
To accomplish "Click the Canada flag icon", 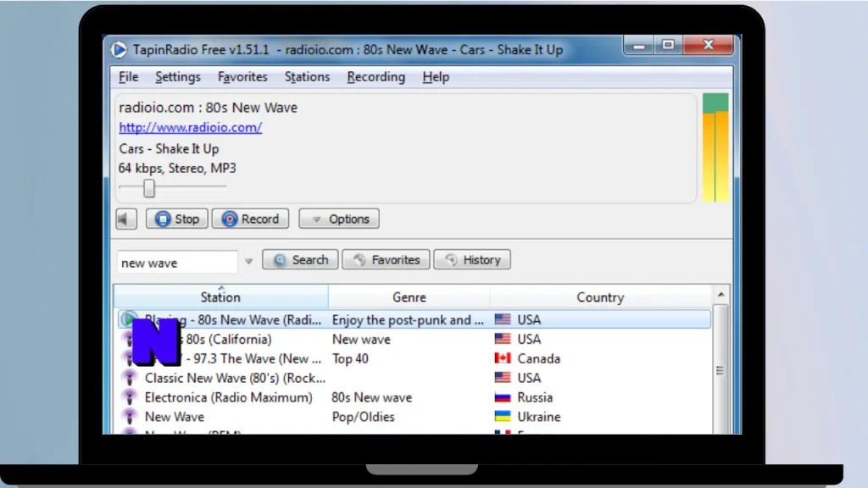I will point(503,358).
